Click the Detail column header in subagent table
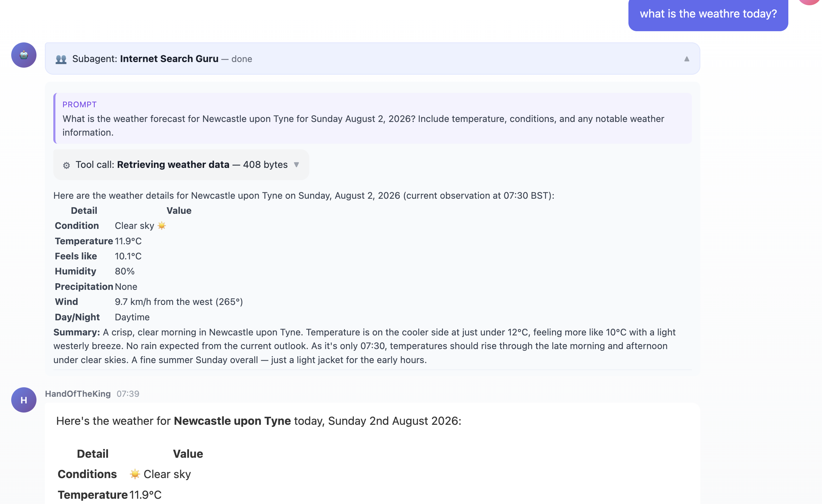 84,210
